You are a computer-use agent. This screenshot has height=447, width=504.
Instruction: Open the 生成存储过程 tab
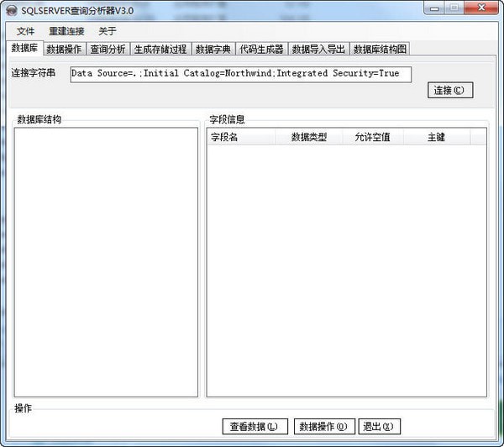click(160, 49)
